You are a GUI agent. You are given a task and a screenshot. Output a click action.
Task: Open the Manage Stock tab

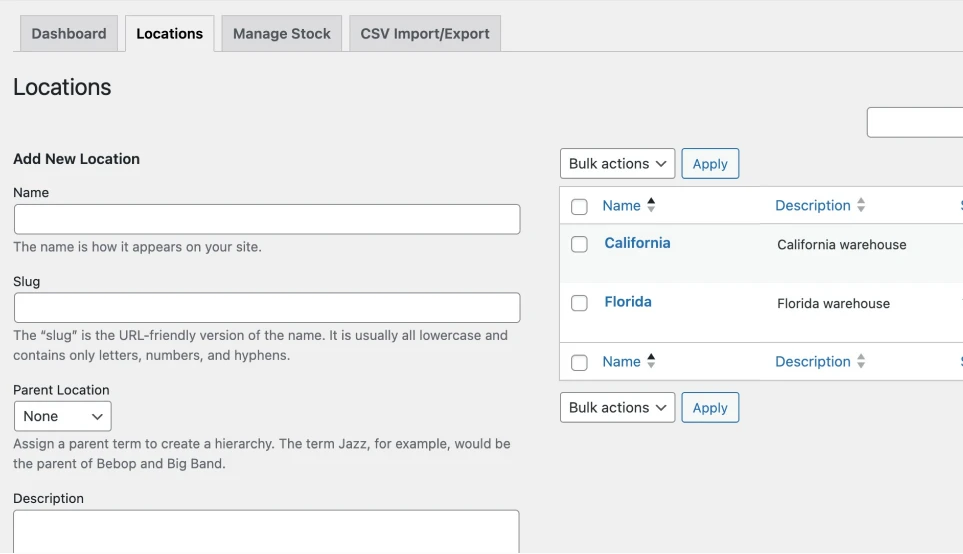tap(282, 34)
